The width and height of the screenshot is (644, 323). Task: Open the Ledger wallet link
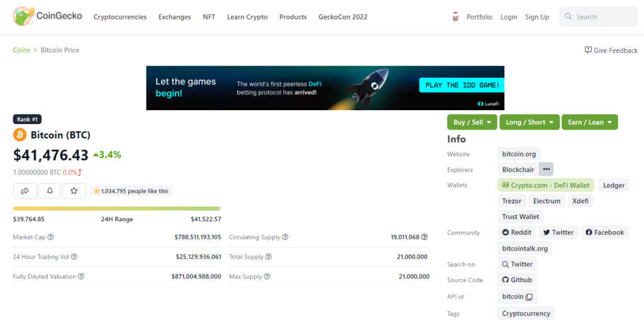point(614,185)
